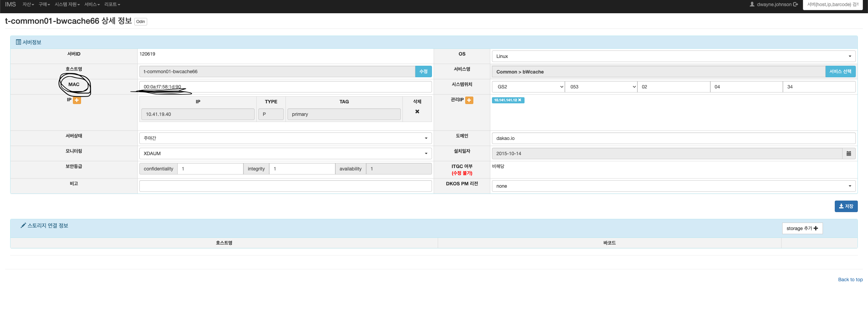This screenshot has height=309, width=868.
Task: Click the system location field 34
Action: click(x=819, y=87)
